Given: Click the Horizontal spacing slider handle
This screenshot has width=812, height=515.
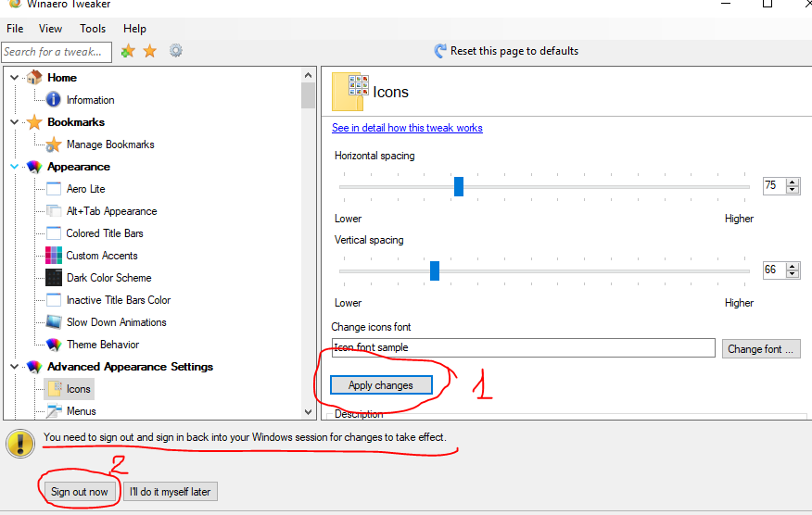Looking at the screenshot, I should (459, 187).
